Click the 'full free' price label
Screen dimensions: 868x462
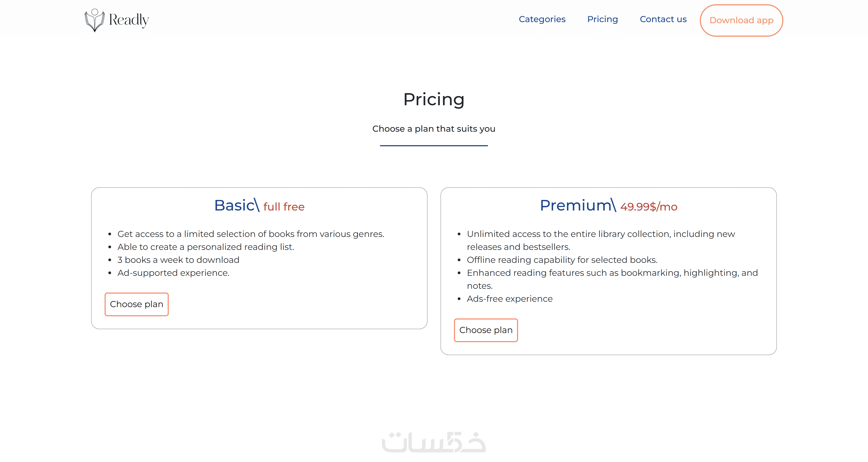point(284,207)
